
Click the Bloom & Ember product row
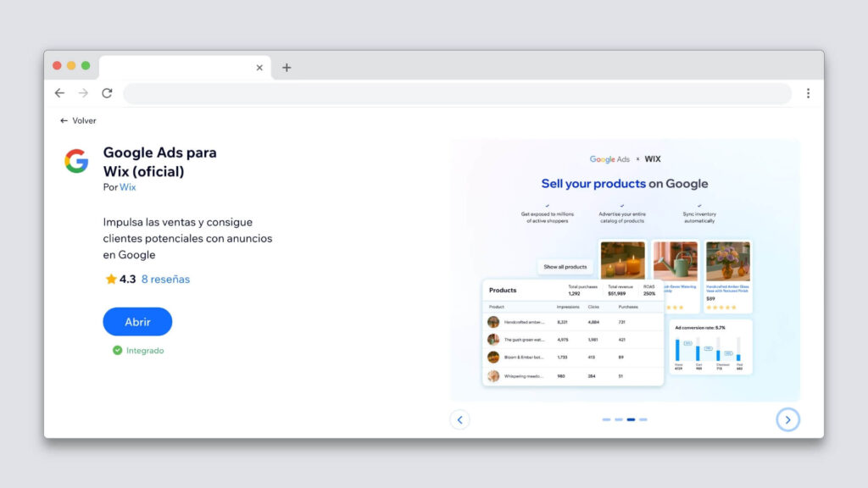point(573,358)
